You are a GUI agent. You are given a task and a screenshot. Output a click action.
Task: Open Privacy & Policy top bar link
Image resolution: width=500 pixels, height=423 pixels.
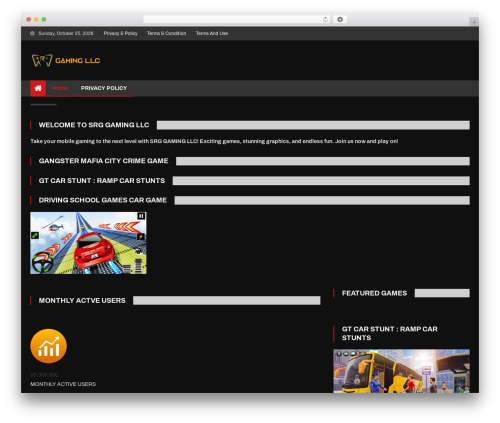(x=120, y=33)
